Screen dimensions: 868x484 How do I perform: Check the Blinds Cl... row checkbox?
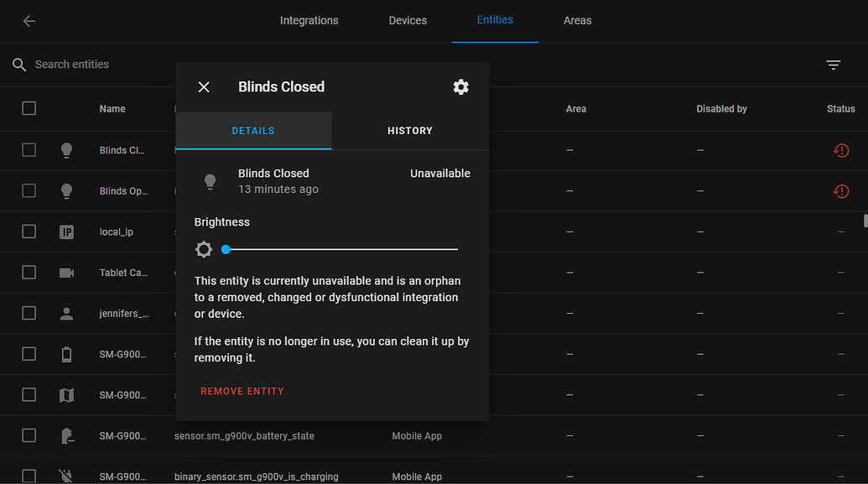(x=29, y=150)
